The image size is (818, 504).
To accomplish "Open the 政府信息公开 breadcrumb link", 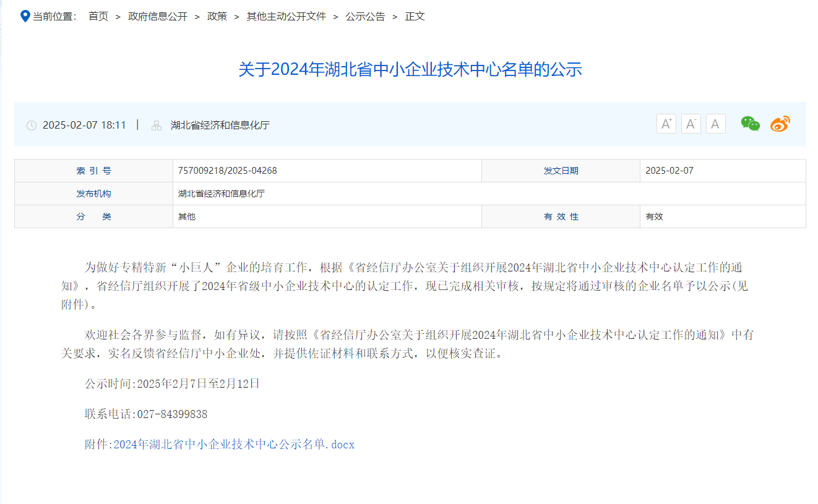I will [x=157, y=16].
